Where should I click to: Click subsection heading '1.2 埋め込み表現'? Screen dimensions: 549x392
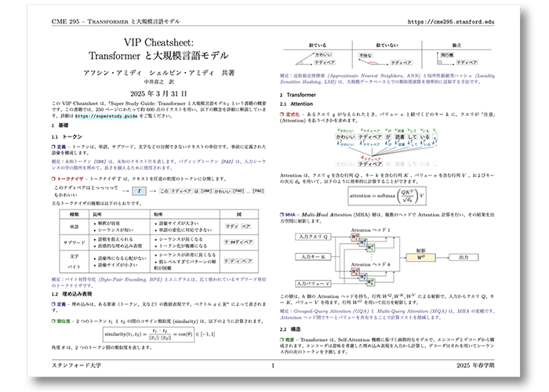[x=72, y=294]
